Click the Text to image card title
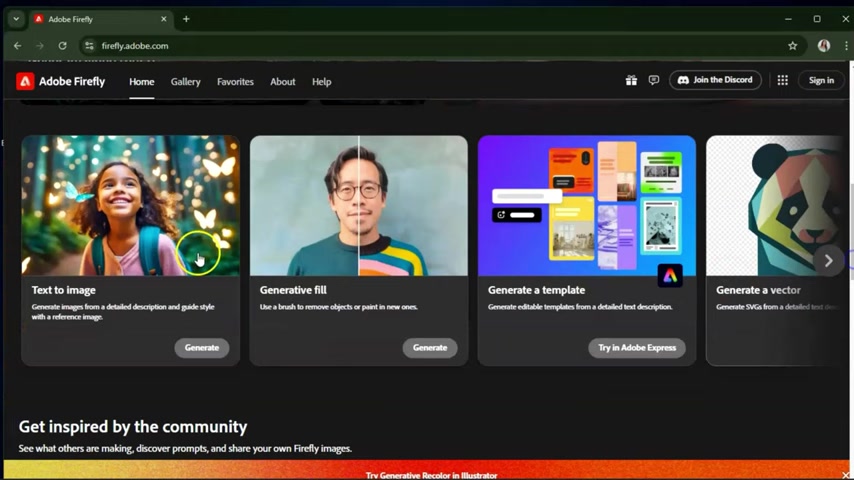 tap(63, 290)
